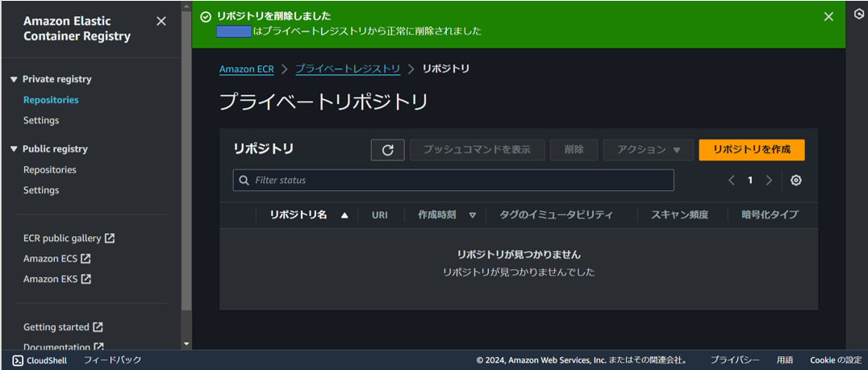868x370 pixels.
Task: Click the success checkmark icon in banner
Action: tap(206, 17)
